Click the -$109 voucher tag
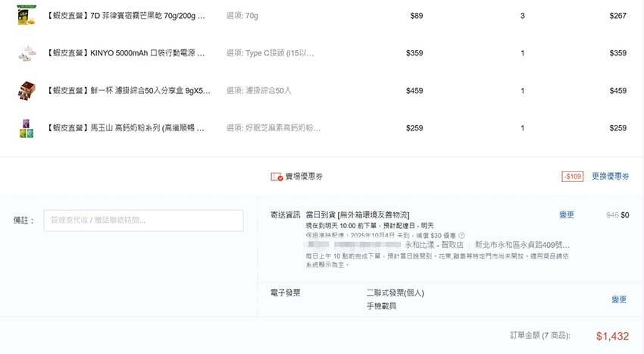Image resolution: width=644 pixels, height=354 pixels. [x=573, y=177]
